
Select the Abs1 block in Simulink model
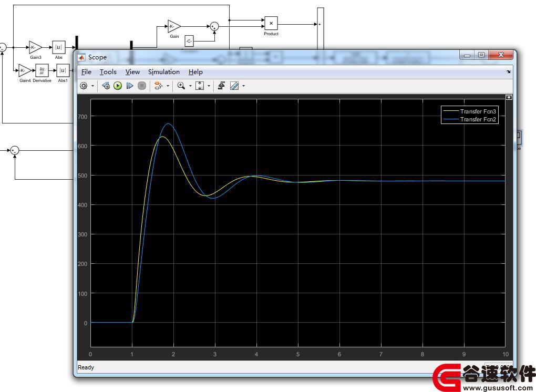point(63,70)
